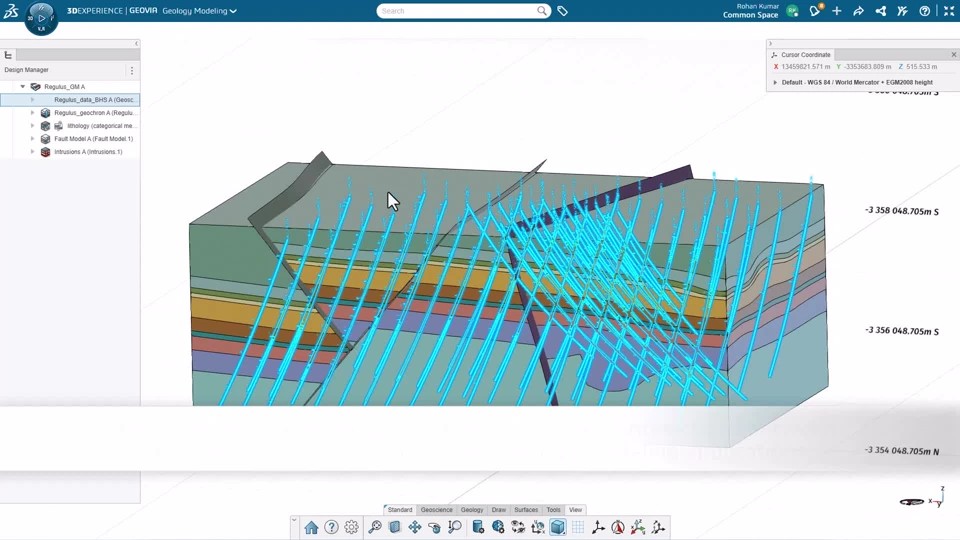Click the Home icon in action bar
Image resolution: width=960 pixels, height=540 pixels.
311,527
